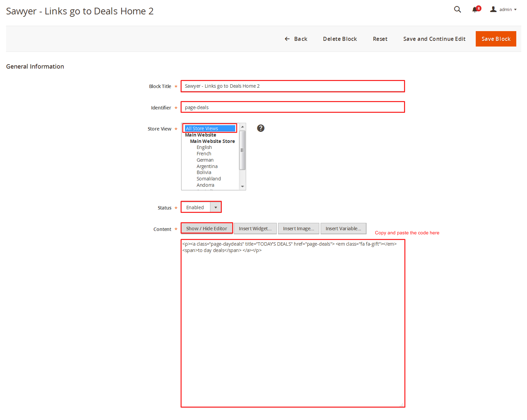Open the search magnifier icon
The height and width of the screenshot is (420, 527).
coord(457,9)
